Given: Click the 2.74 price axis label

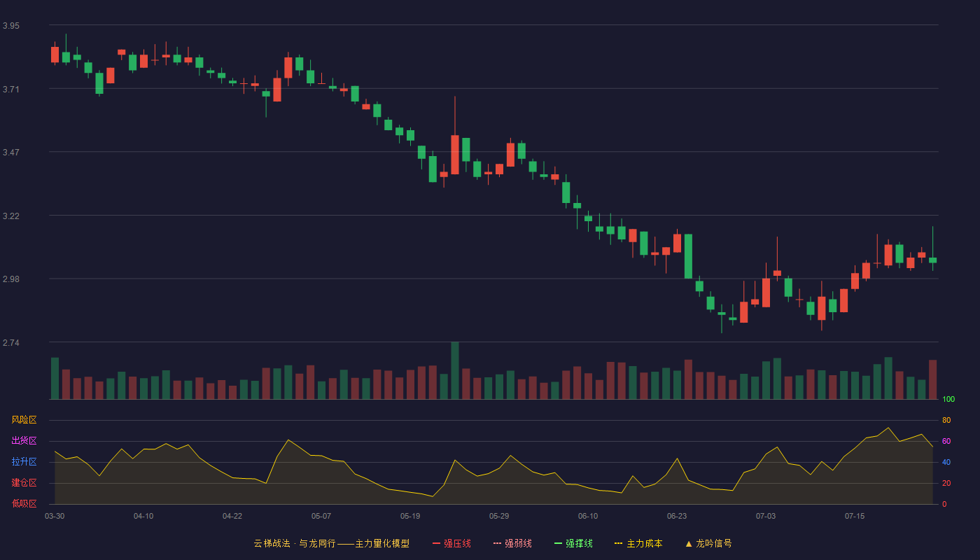Looking at the screenshot, I should pyautogui.click(x=11, y=343).
